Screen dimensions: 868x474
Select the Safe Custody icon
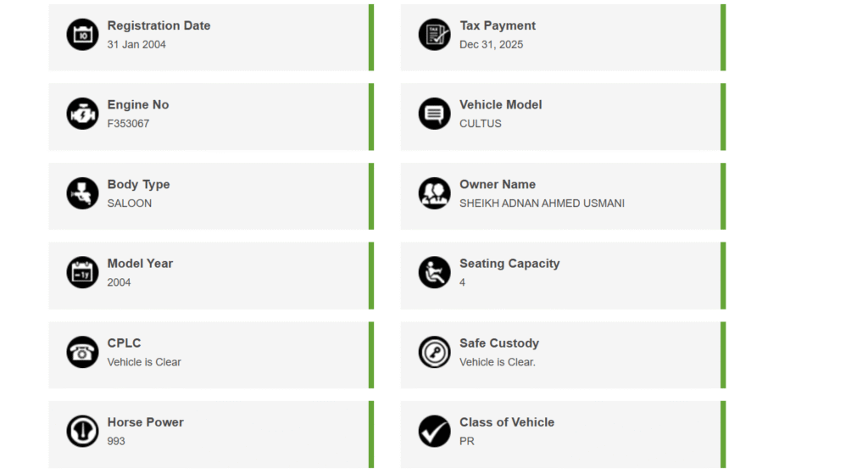[x=434, y=352]
